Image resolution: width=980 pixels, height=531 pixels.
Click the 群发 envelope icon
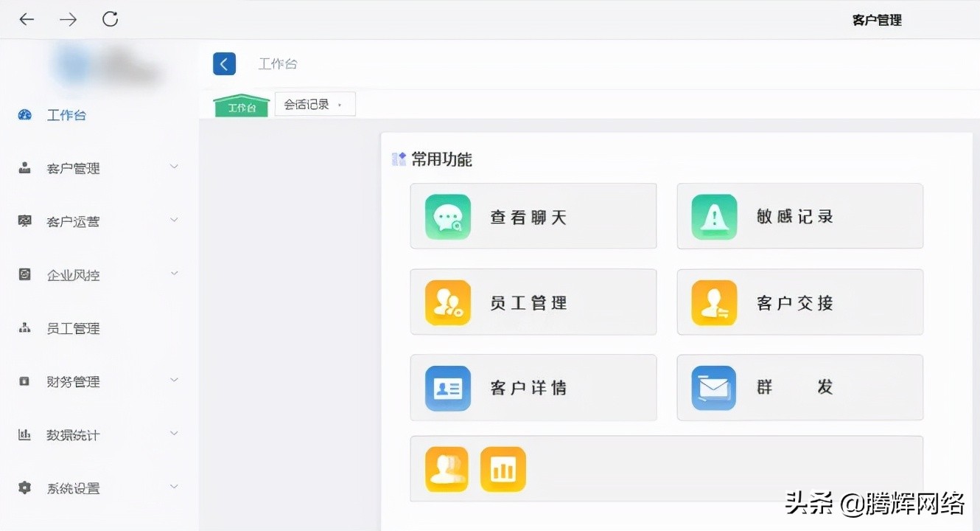click(x=714, y=387)
